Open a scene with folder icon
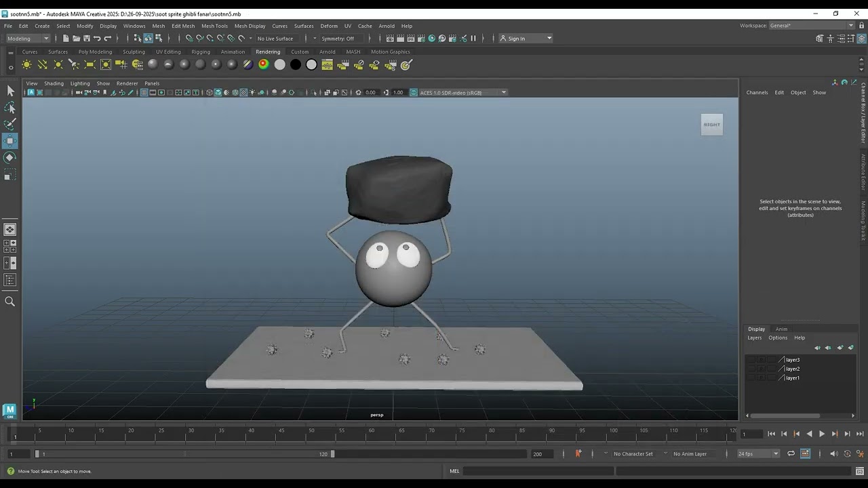868x488 pixels. [76, 39]
